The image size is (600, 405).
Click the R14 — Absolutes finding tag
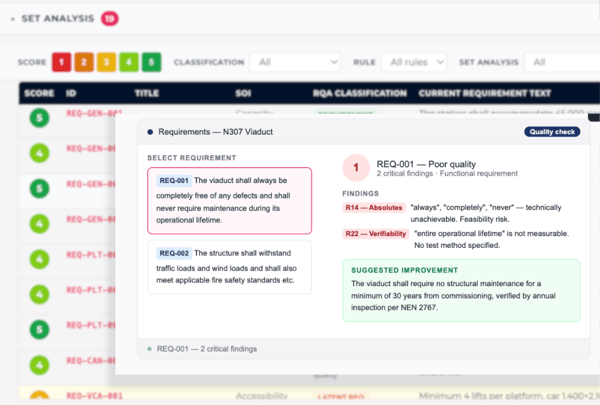373,208
